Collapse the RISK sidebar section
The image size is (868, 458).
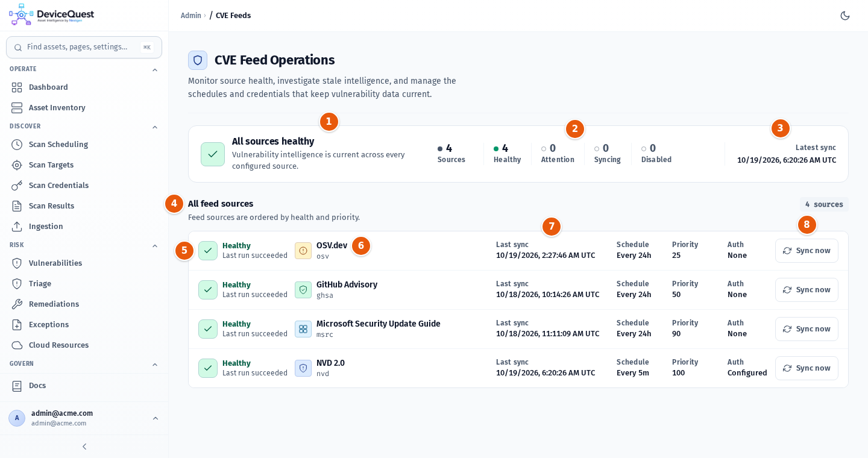coord(155,246)
